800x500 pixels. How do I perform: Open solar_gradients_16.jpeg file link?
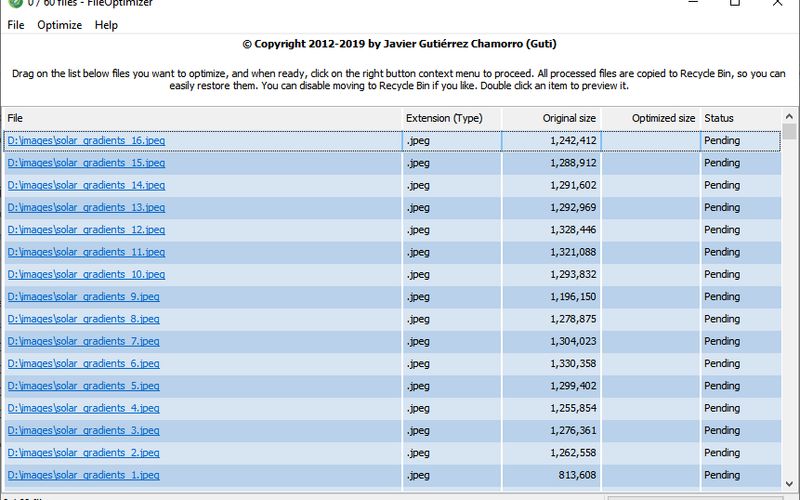tap(86, 140)
